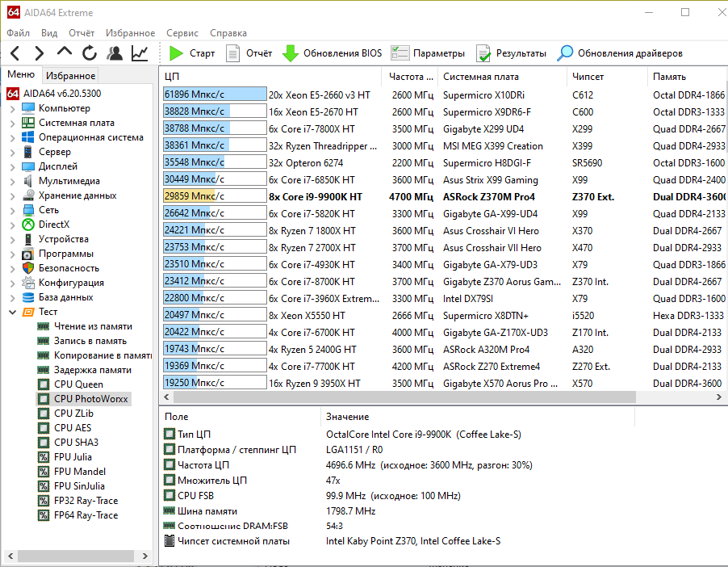Click the Результаты toolbar button
This screenshot has height=567, width=728.
[511, 53]
